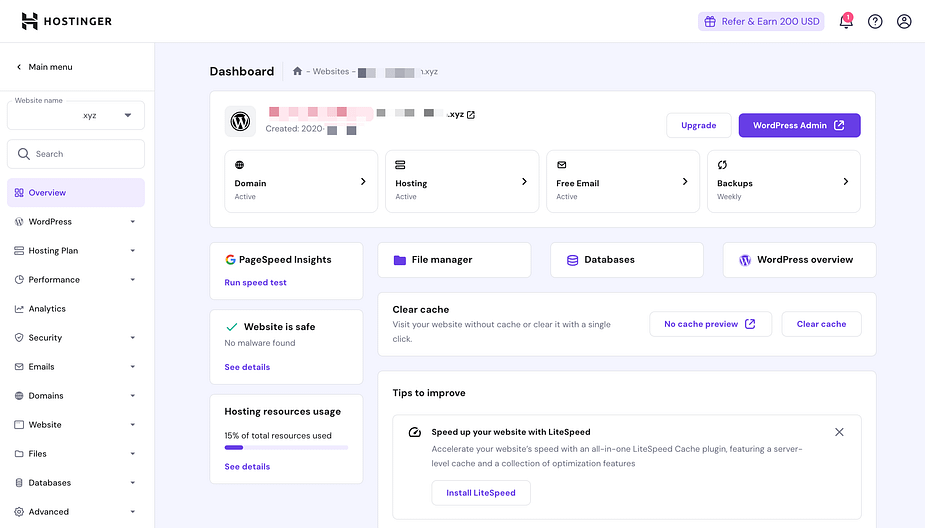925x528 pixels.
Task: Open the notifications bell icon
Action: (846, 21)
